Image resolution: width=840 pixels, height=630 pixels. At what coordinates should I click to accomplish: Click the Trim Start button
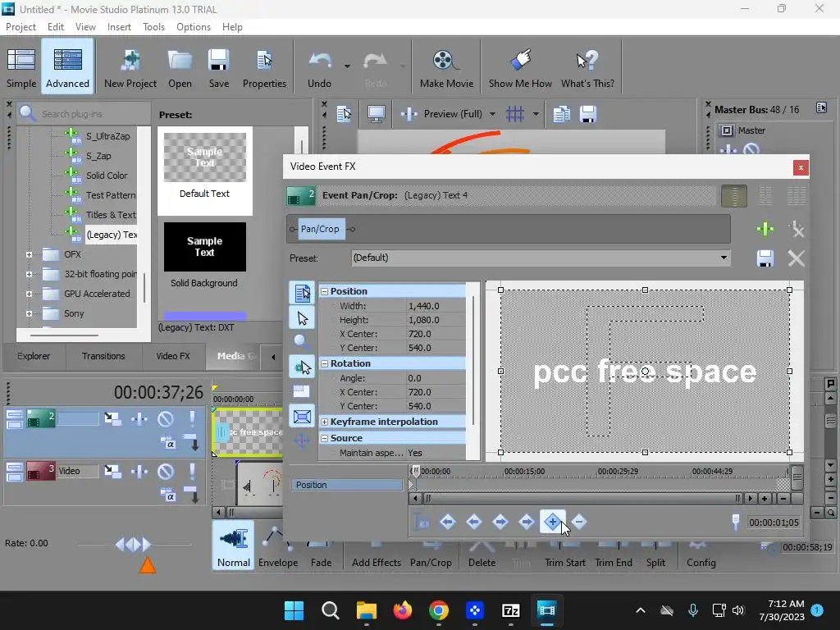(x=564, y=555)
